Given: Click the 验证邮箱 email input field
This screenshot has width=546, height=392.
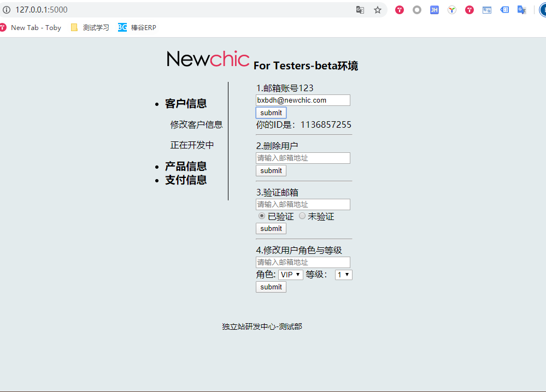Looking at the screenshot, I should [x=303, y=204].
